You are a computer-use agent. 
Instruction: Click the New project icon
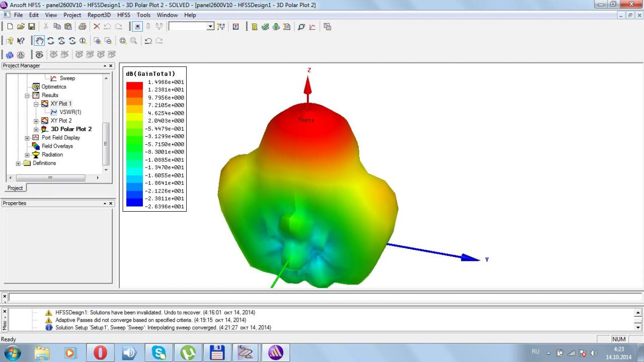[10, 27]
